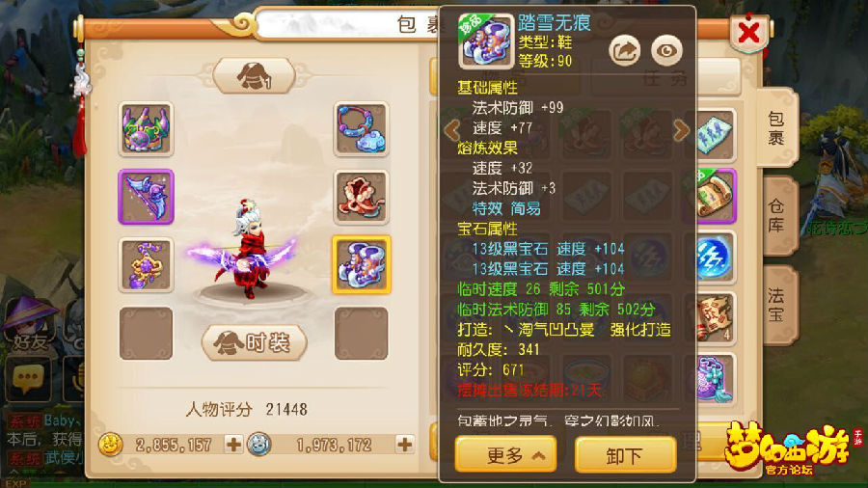Add gold coins with plus button
Viewport: 868px width, 488px height.
point(233,445)
